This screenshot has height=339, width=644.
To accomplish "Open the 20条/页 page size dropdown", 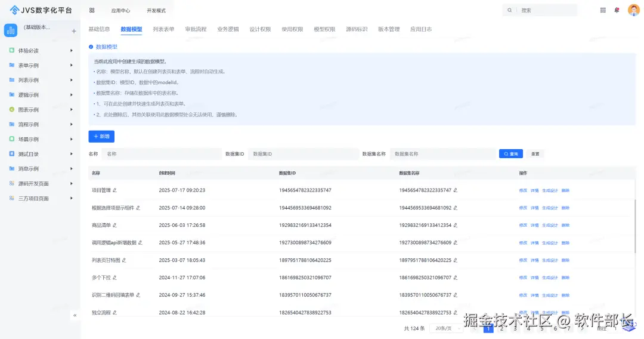I will [x=446, y=328].
